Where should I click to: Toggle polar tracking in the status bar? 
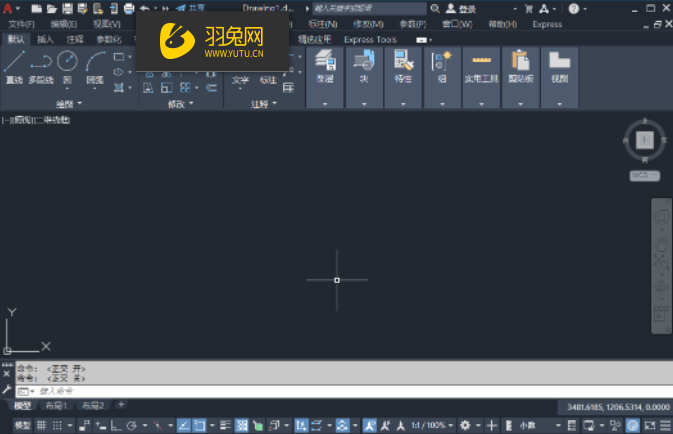point(132,425)
